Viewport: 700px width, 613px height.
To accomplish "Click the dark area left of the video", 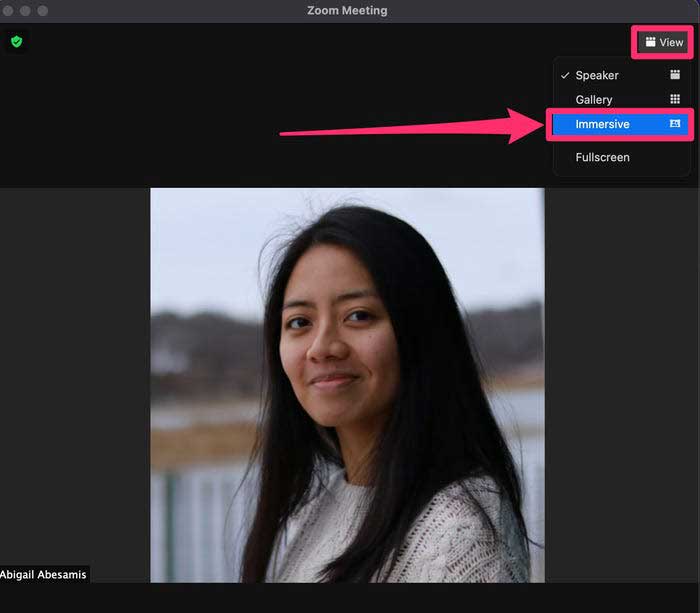I will point(75,380).
